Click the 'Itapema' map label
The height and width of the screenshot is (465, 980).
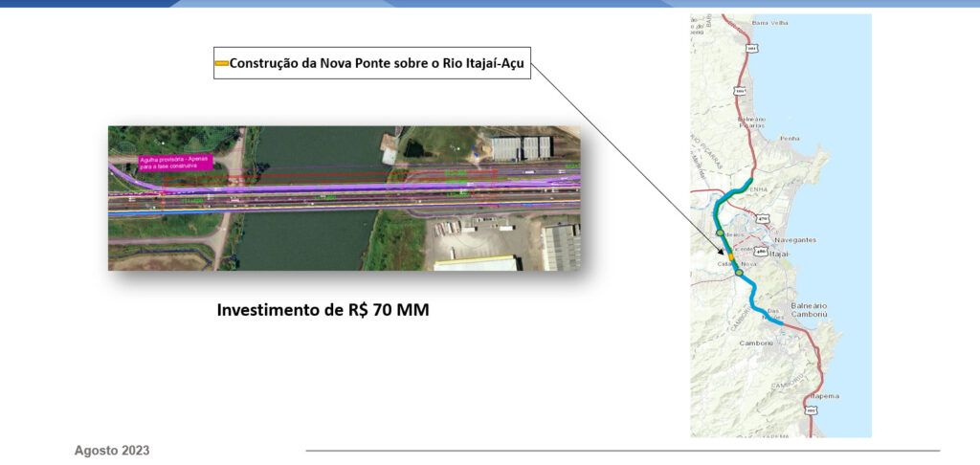coord(824,396)
